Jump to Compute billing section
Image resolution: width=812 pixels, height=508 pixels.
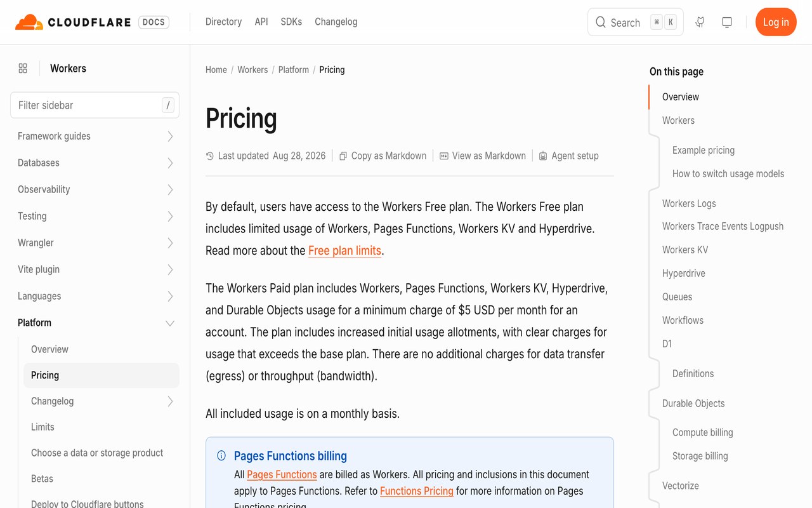tap(703, 433)
